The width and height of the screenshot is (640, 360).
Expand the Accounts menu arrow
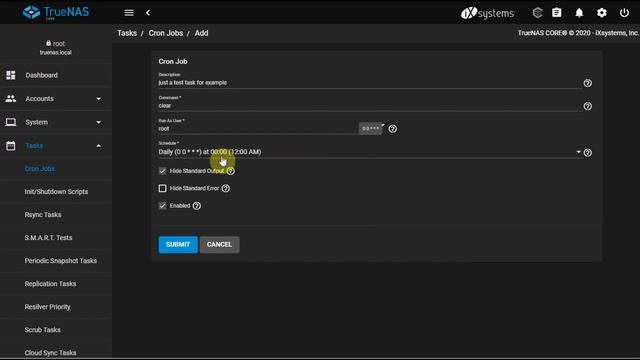[x=98, y=99]
